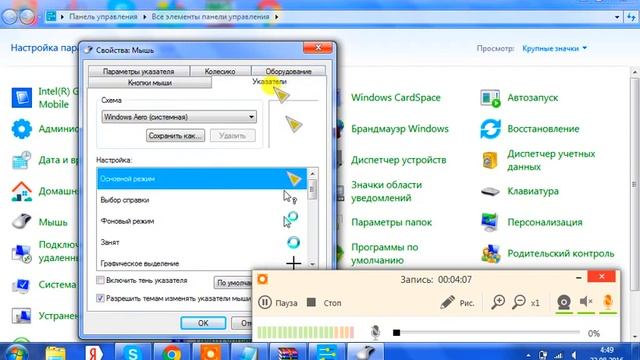Click the gray microphone icon beside level meter
This screenshot has height=360, width=640.
(376, 332)
